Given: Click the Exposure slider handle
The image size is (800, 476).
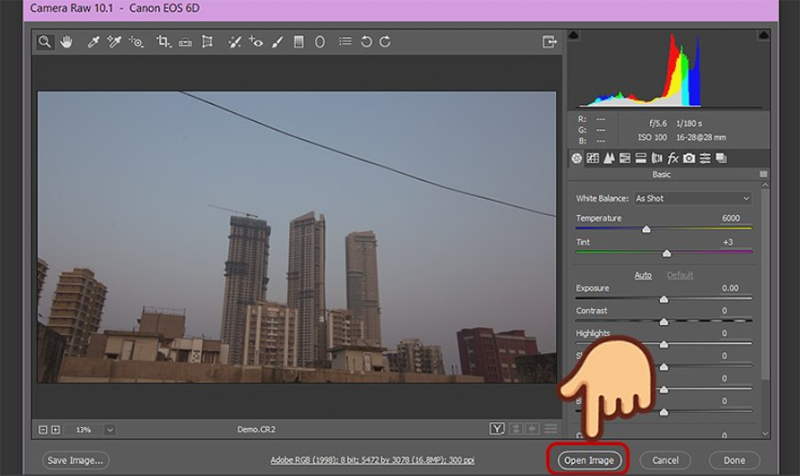Looking at the screenshot, I should coord(664,299).
